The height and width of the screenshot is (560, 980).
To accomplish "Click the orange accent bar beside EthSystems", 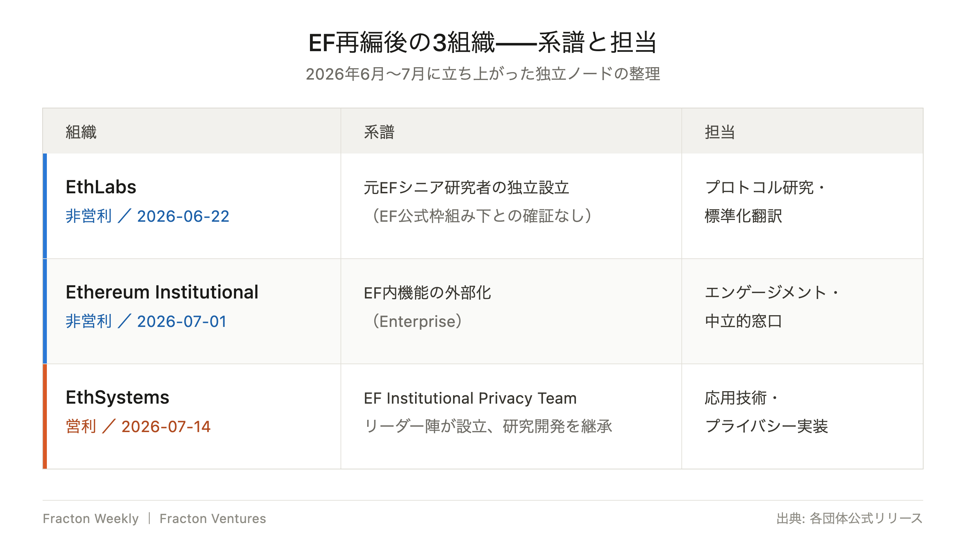I will [45, 416].
